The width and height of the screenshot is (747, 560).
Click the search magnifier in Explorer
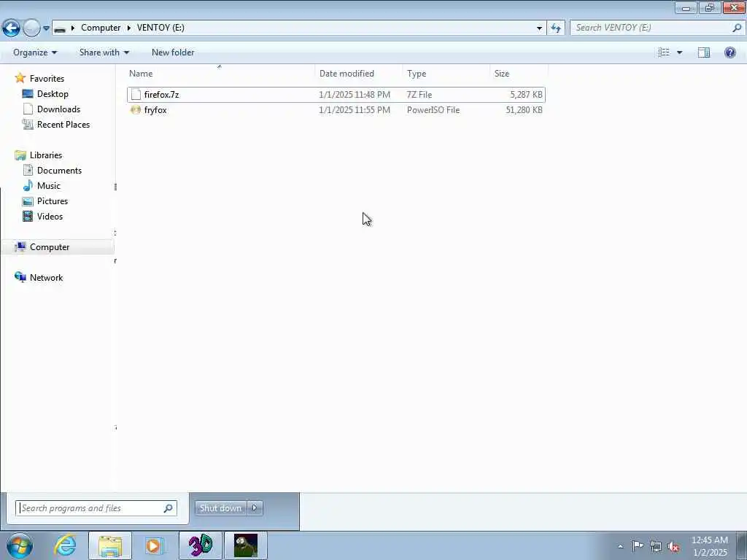tap(737, 28)
